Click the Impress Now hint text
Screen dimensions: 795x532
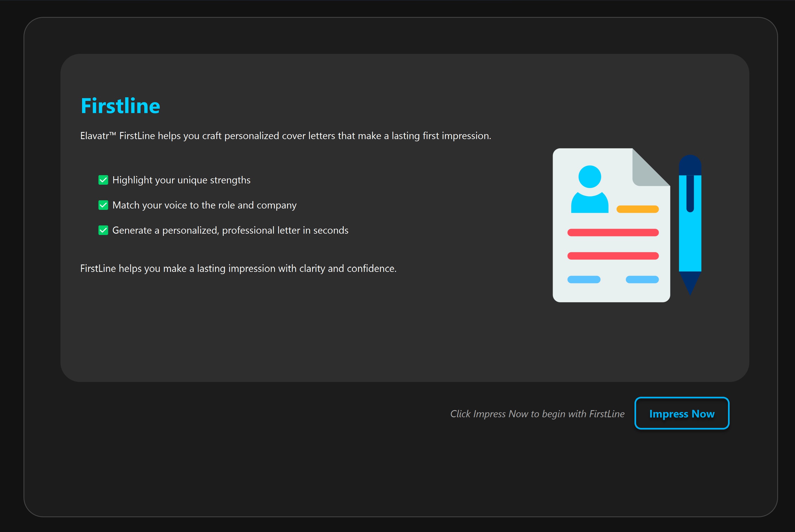(538, 414)
